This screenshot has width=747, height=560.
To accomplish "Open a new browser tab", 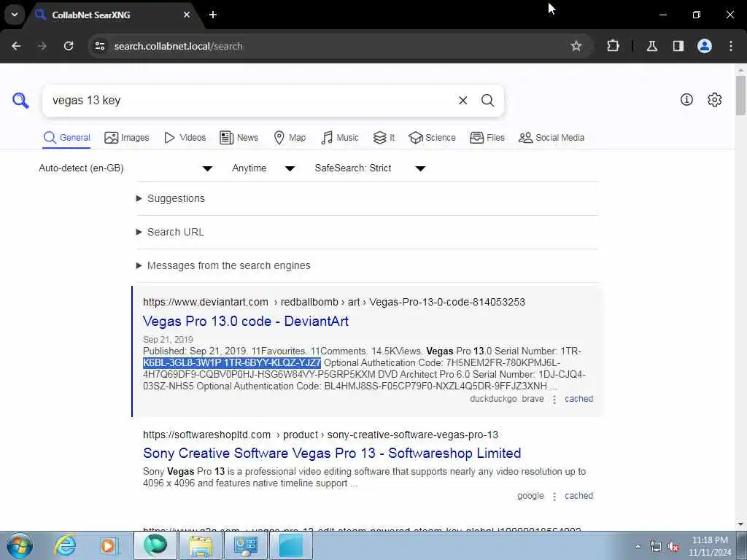I will tap(213, 15).
